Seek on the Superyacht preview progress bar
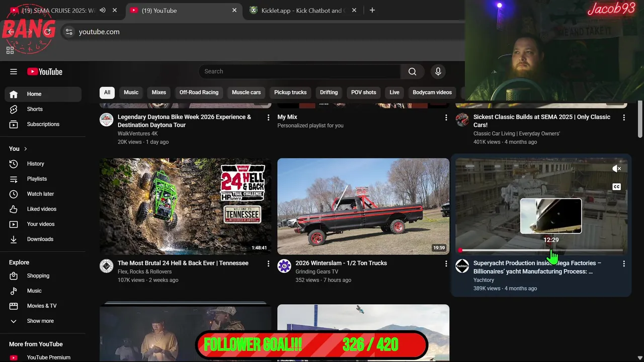The width and height of the screenshot is (644, 362). tap(541, 250)
